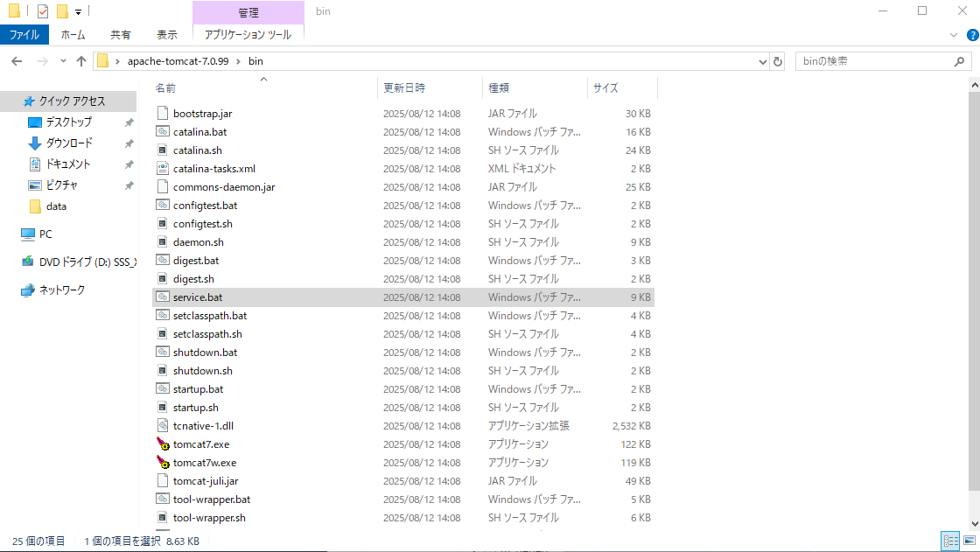This screenshot has width=980, height=552.
Task: Click the catalina.sh file icon
Action: tap(163, 150)
